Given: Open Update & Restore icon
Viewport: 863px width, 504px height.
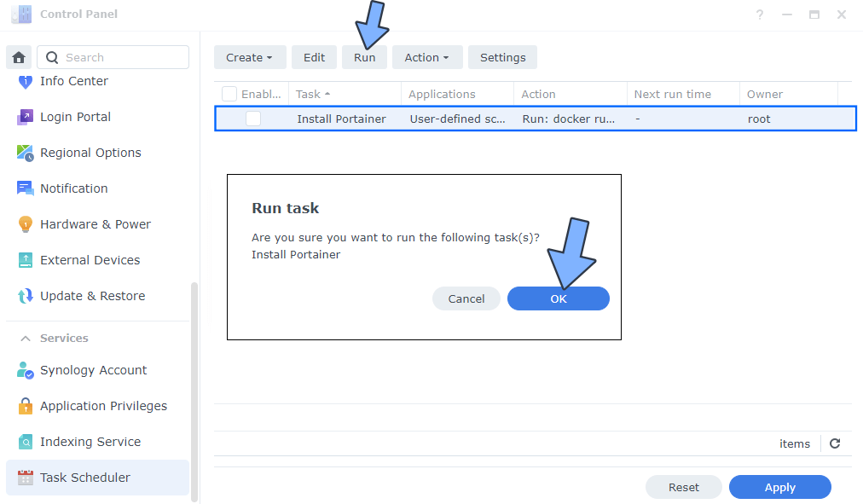Looking at the screenshot, I should tap(25, 296).
